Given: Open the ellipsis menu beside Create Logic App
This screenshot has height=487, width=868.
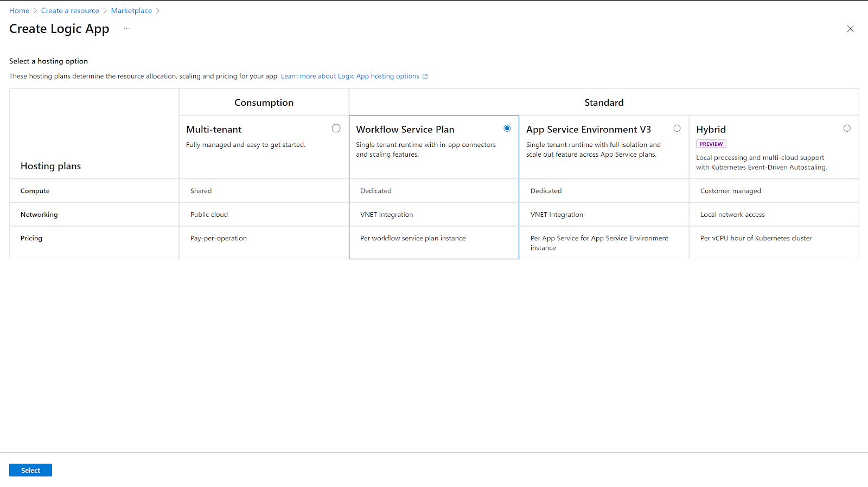Looking at the screenshot, I should pos(126,29).
